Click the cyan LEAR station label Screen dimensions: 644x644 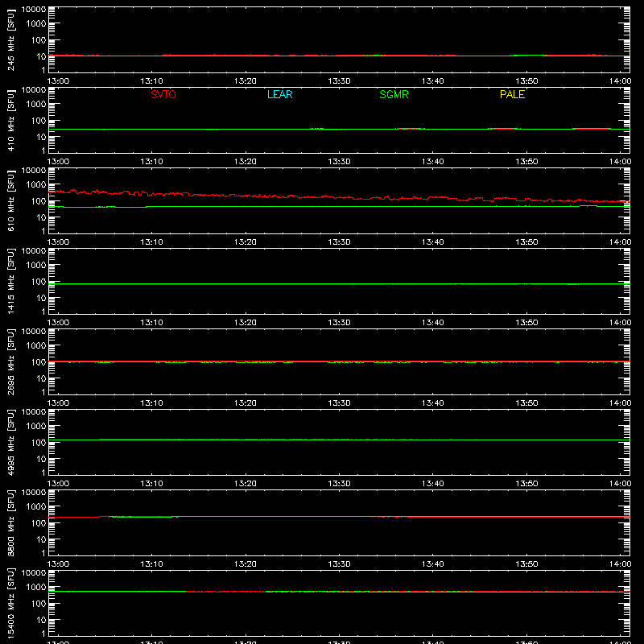(x=279, y=94)
